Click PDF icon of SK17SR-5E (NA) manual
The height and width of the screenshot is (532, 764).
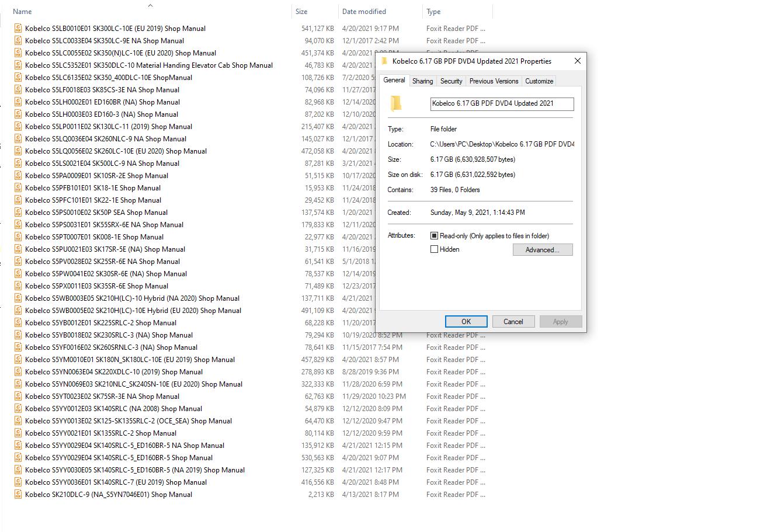pos(18,249)
